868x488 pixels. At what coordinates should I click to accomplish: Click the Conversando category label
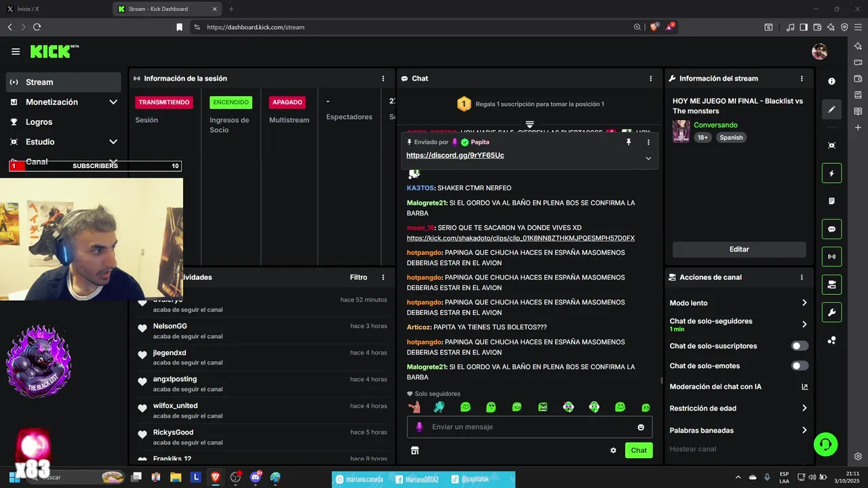(715, 125)
